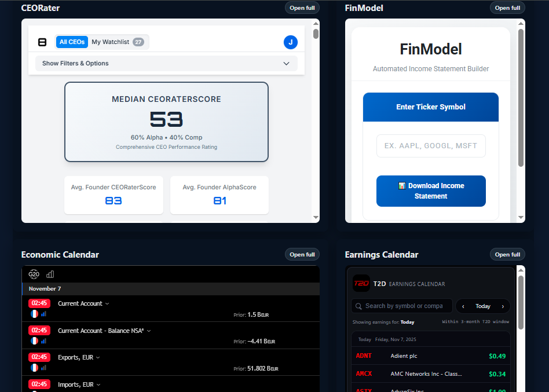Click Prior: -4.41 B EUR value
549x392 pixels.
coord(254,341)
